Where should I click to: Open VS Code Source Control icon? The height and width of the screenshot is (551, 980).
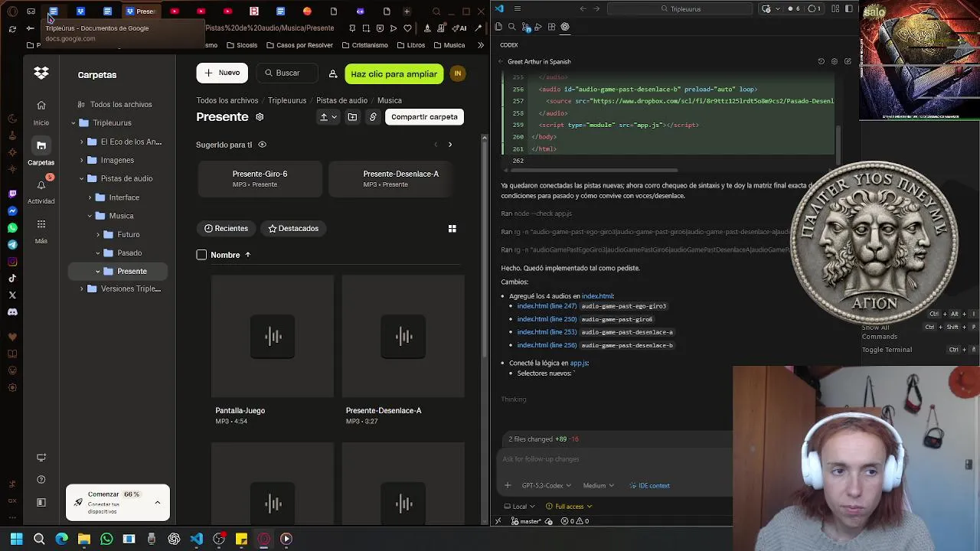pos(526,27)
